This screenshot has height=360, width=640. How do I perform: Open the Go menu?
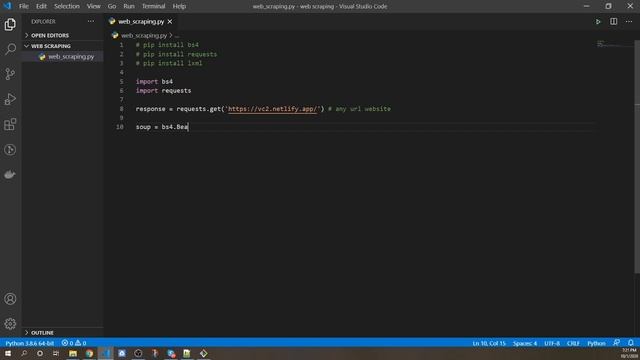(x=112, y=6)
